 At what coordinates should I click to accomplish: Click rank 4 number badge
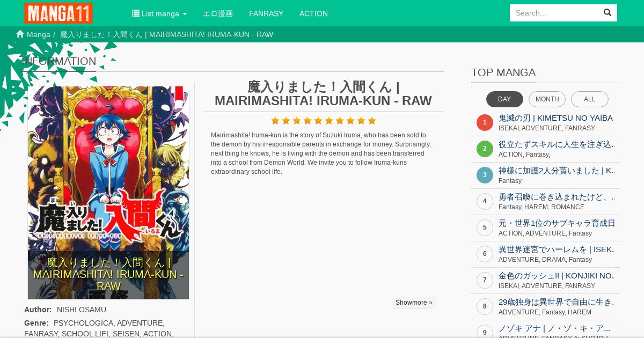tap(485, 201)
